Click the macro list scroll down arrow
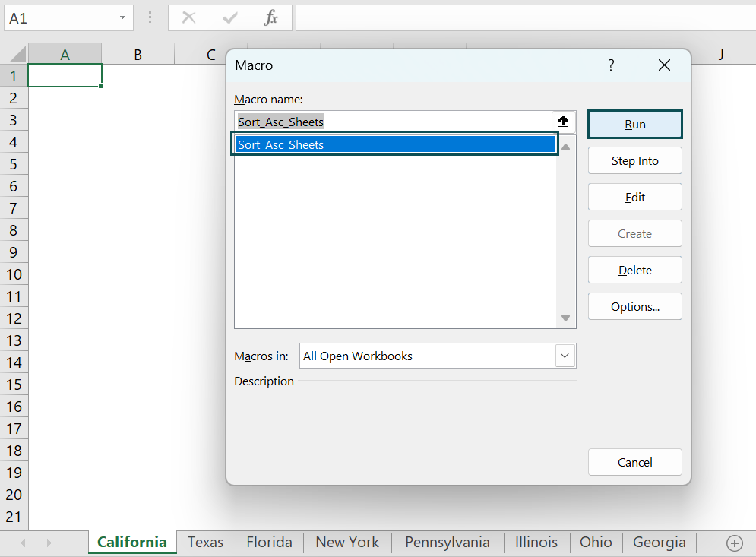This screenshot has height=557, width=756. pos(566,318)
